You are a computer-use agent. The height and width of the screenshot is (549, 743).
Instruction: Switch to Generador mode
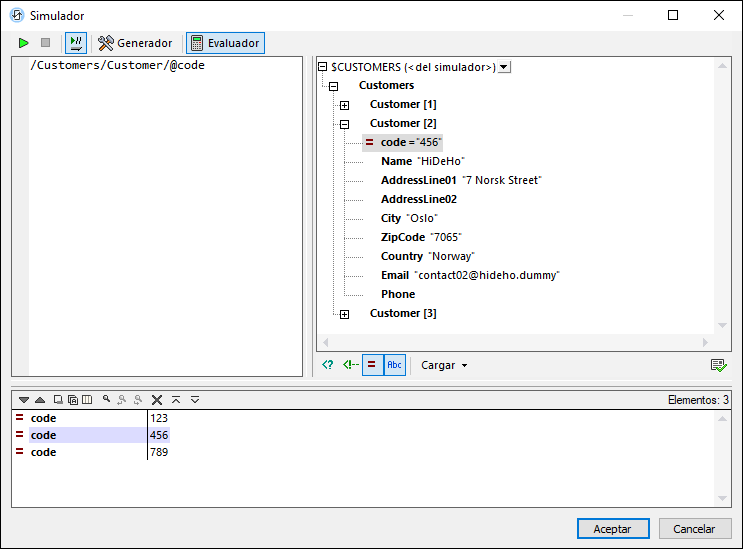pos(135,43)
